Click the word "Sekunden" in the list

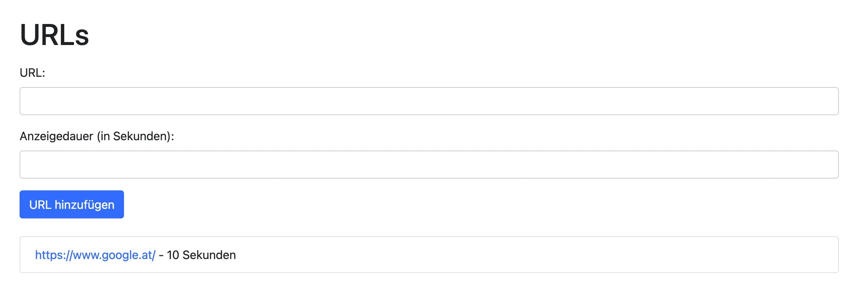(x=209, y=255)
